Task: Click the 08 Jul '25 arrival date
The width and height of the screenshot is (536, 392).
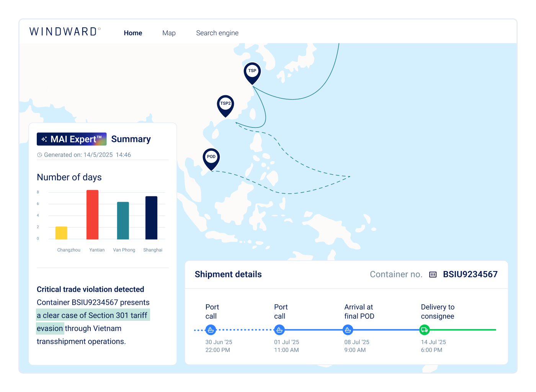Action: point(357,342)
